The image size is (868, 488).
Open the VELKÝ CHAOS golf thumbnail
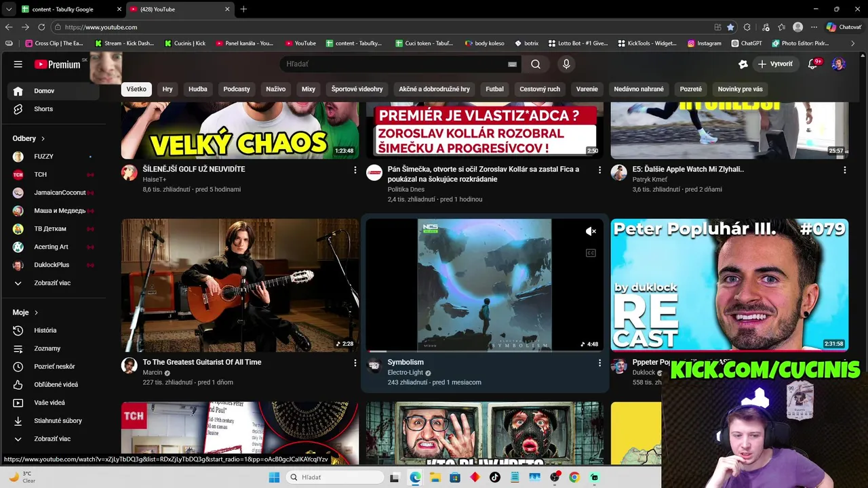tap(240, 130)
